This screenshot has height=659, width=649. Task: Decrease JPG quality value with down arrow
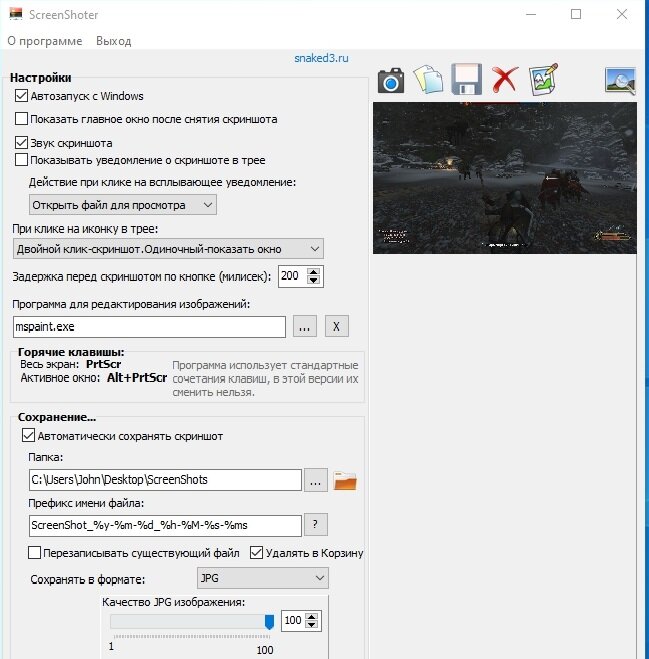click(x=311, y=625)
